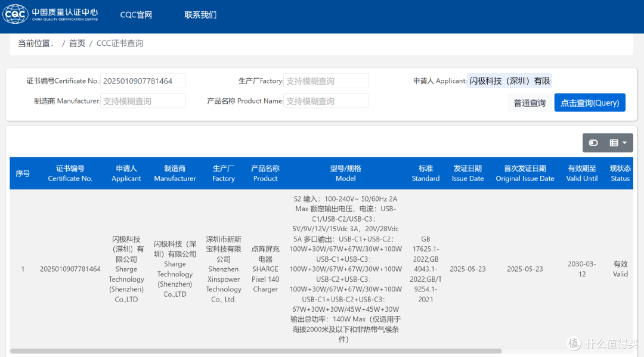The image size is (644, 357).
Task: Click row number 1 in the 序号 column
Action: coord(23,269)
